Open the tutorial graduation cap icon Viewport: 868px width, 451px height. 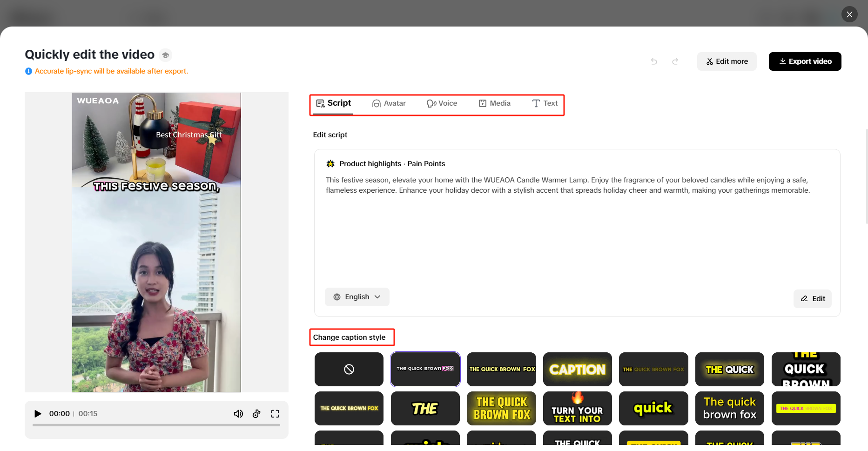tap(165, 55)
